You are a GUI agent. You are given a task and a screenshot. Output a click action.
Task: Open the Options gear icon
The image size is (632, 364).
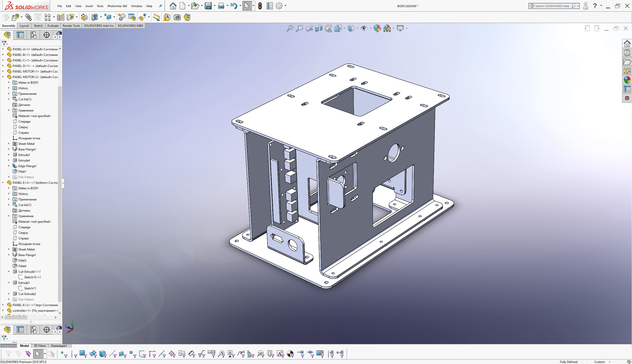click(279, 6)
